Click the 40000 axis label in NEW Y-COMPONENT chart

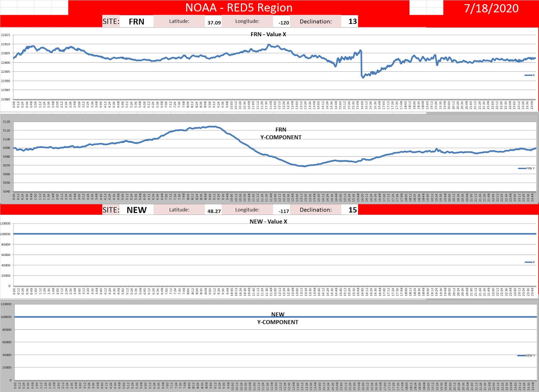(x=7, y=355)
